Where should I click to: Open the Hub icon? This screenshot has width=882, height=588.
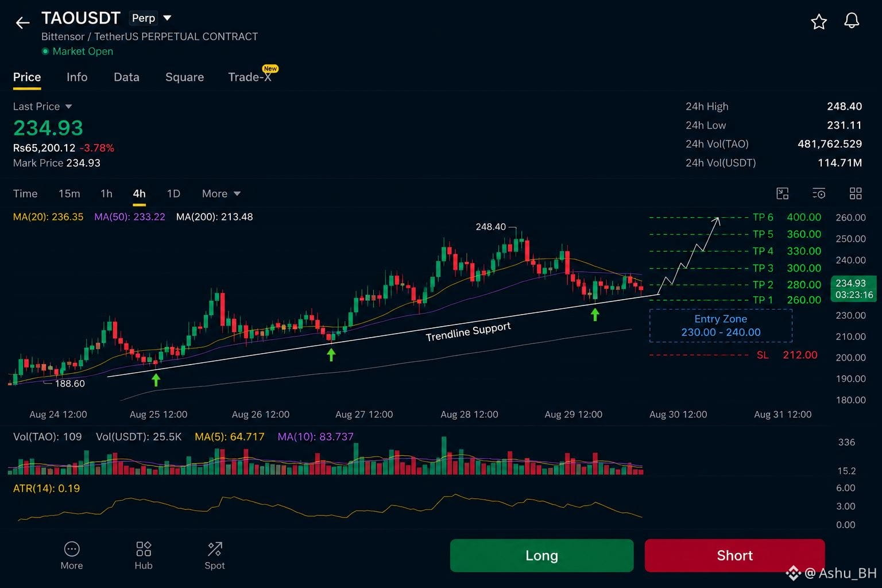coord(144,556)
